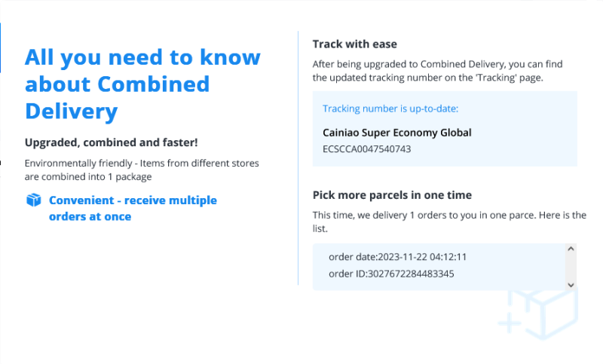This screenshot has height=364, width=603.
Task: Click the 'Pick more parcels in one time' heading
Action: [392, 195]
